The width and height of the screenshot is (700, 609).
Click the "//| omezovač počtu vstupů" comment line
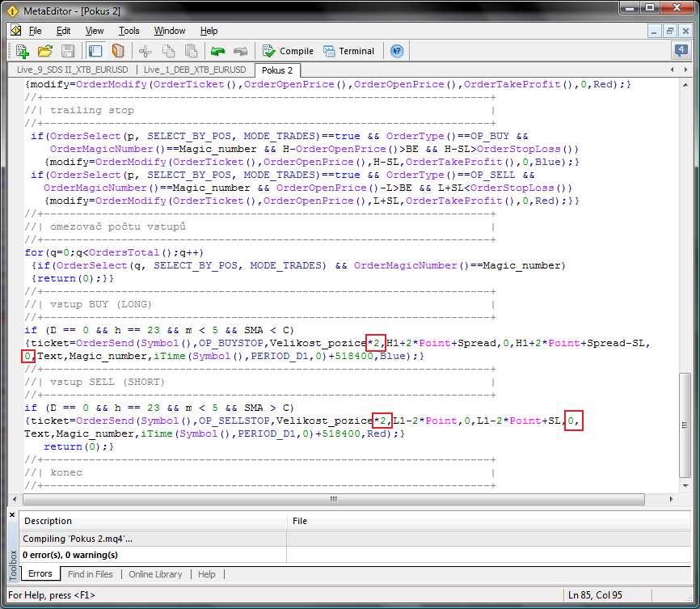tap(105, 226)
